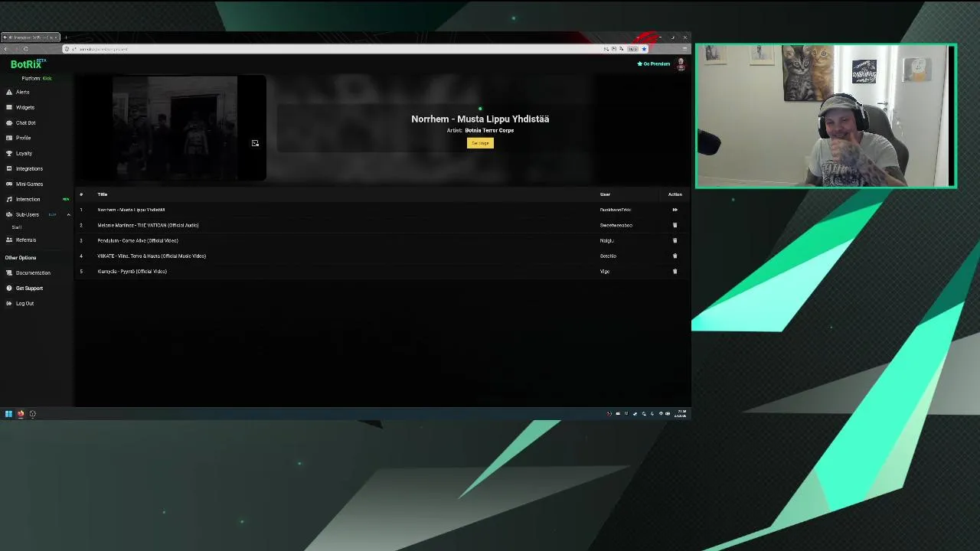The image size is (980, 551).
Task: Click the browser back arrow
Action: click(x=6, y=49)
